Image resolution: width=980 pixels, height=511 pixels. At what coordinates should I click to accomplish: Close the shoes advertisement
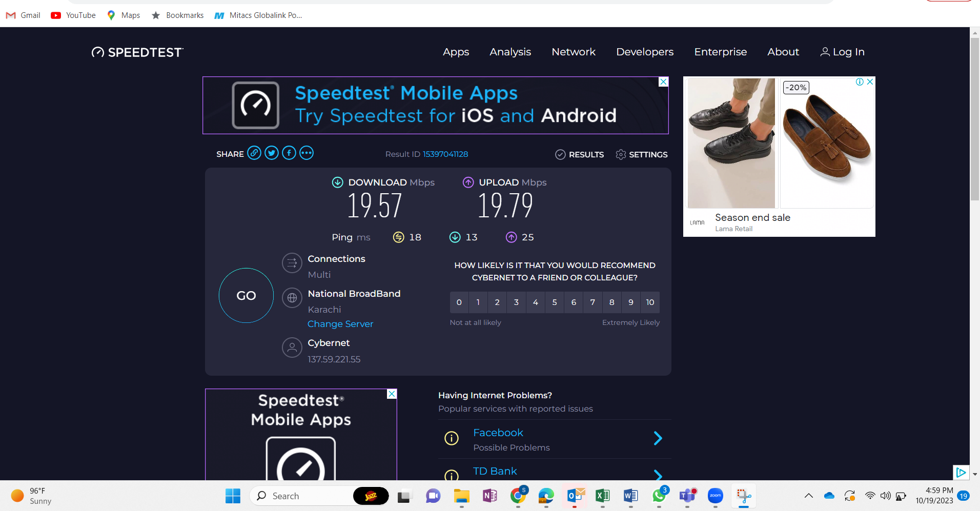tap(870, 81)
